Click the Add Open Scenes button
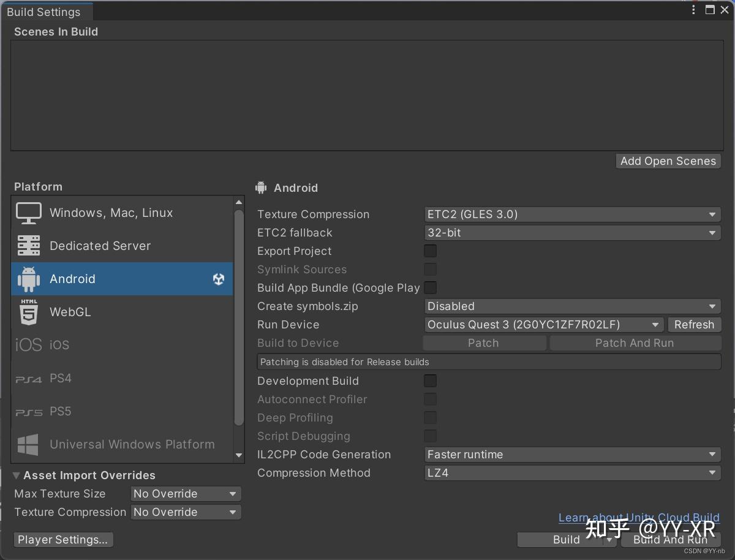 coord(668,161)
